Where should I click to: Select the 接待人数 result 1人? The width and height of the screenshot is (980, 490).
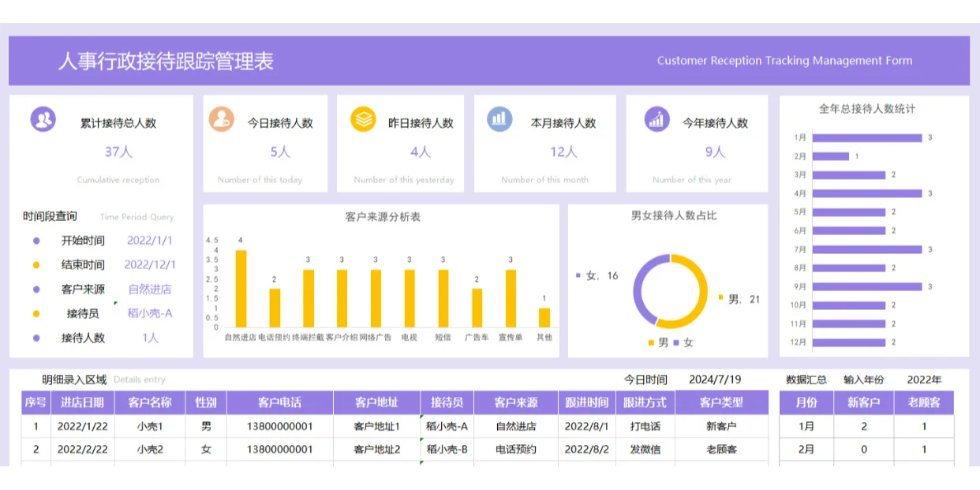coord(150,338)
